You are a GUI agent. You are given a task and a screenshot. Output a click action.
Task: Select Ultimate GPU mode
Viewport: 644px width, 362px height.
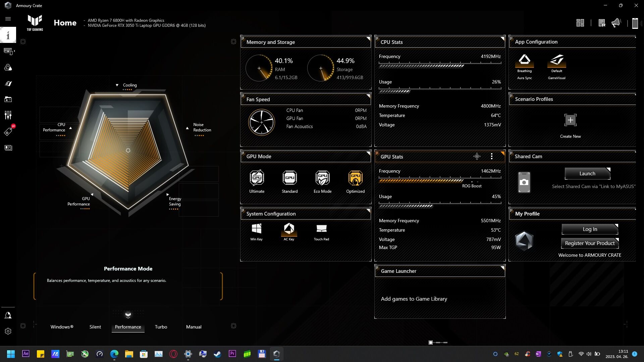coord(257,182)
